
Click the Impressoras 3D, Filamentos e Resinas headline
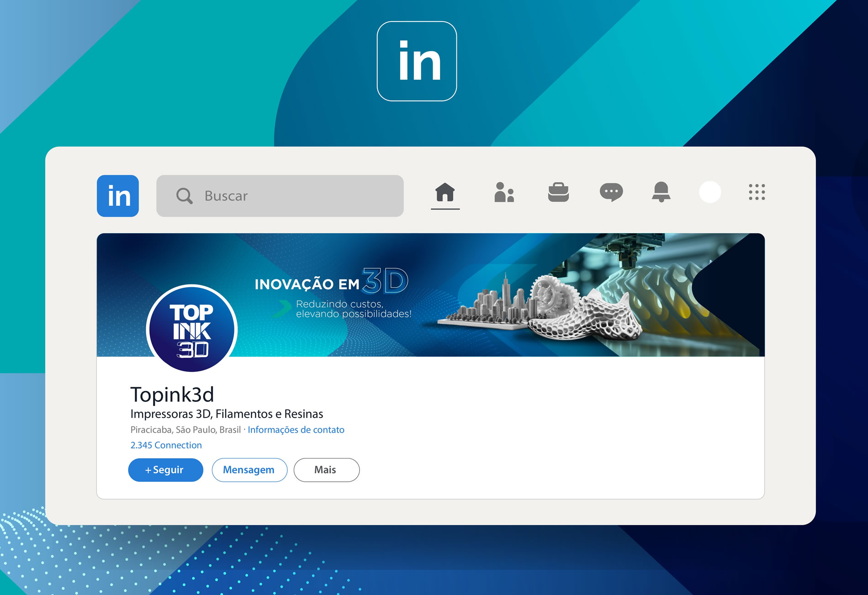click(x=227, y=414)
